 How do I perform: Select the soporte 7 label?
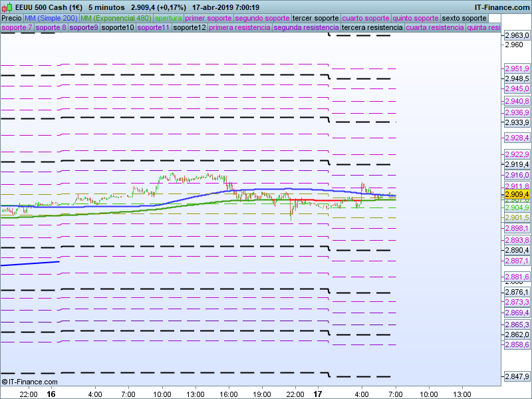tap(17, 28)
